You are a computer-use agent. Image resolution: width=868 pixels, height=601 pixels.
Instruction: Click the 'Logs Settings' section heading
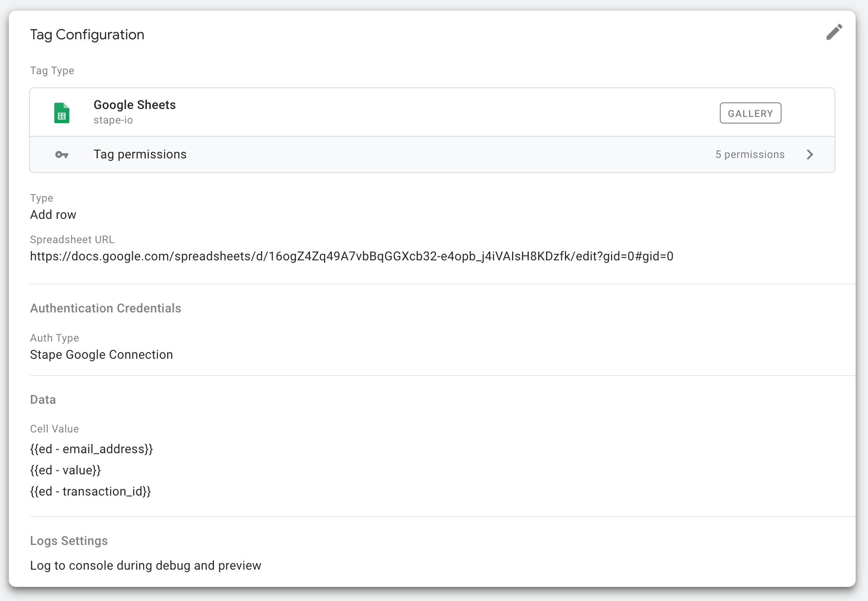tap(69, 541)
